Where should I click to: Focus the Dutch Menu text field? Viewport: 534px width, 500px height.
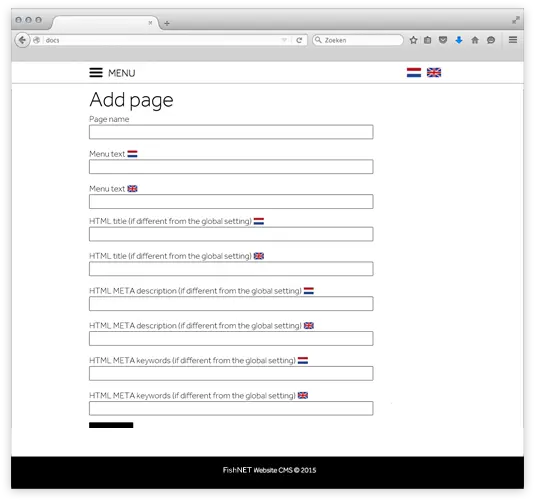231,167
